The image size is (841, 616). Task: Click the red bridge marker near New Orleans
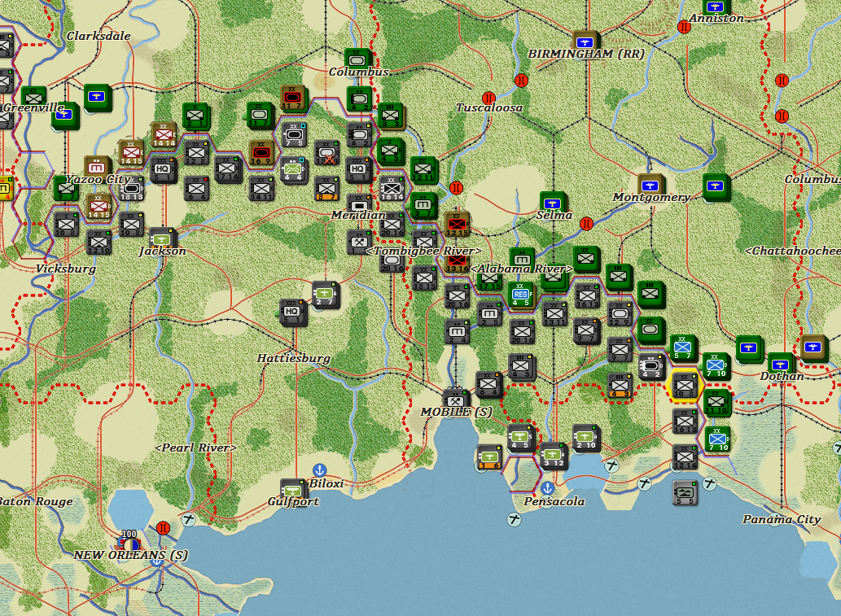pyautogui.click(x=163, y=528)
